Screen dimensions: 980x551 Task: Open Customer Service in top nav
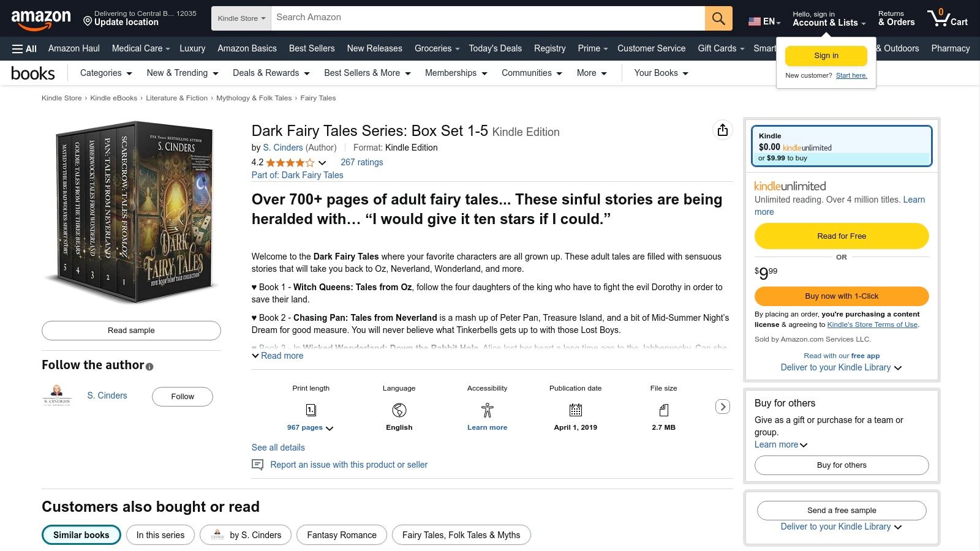coord(652,48)
